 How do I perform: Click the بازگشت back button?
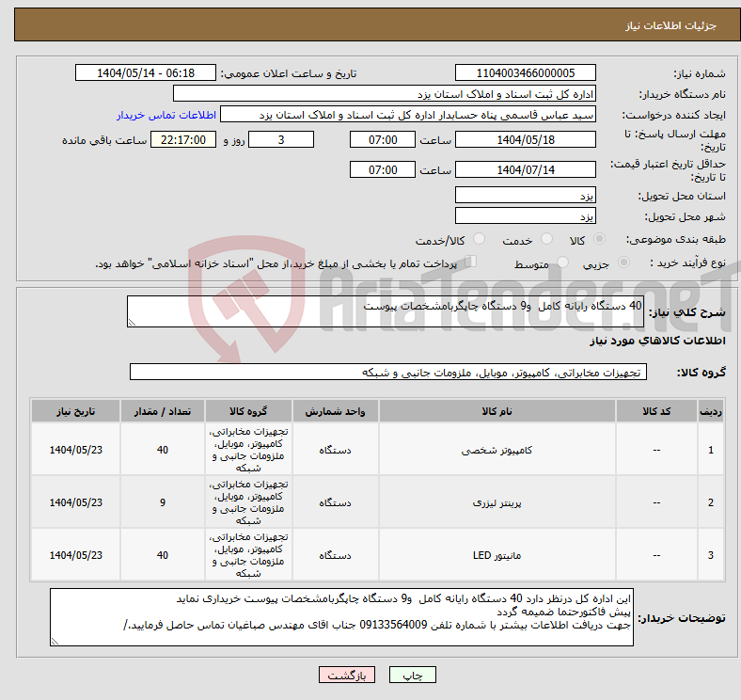click(x=347, y=675)
